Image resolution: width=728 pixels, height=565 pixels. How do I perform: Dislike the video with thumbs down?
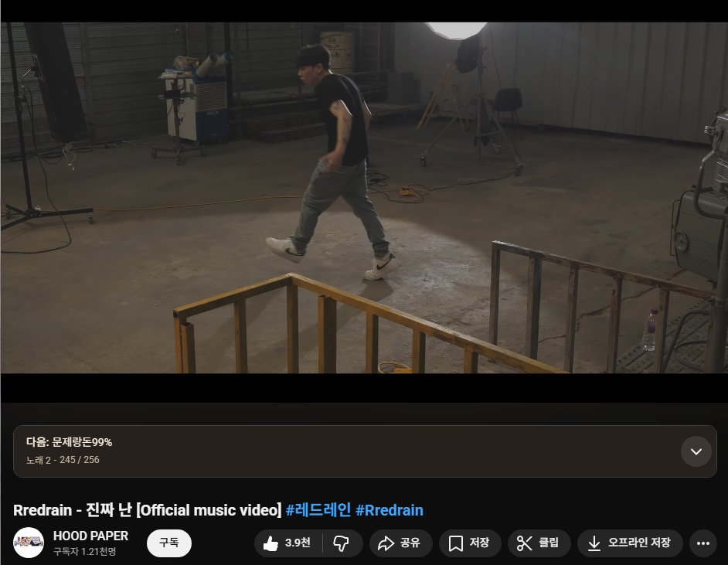click(342, 543)
